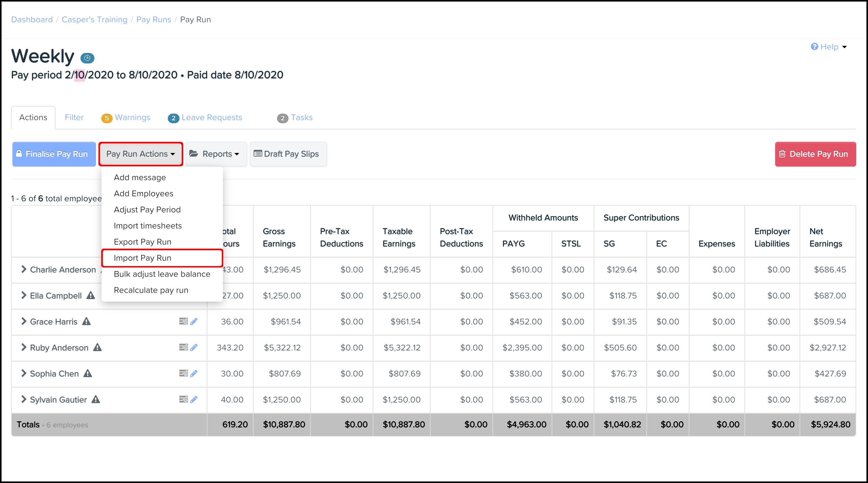Click the Delete Pay Run button
Image resolution: width=868 pixels, height=483 pixels.
(x=815, y=154)
